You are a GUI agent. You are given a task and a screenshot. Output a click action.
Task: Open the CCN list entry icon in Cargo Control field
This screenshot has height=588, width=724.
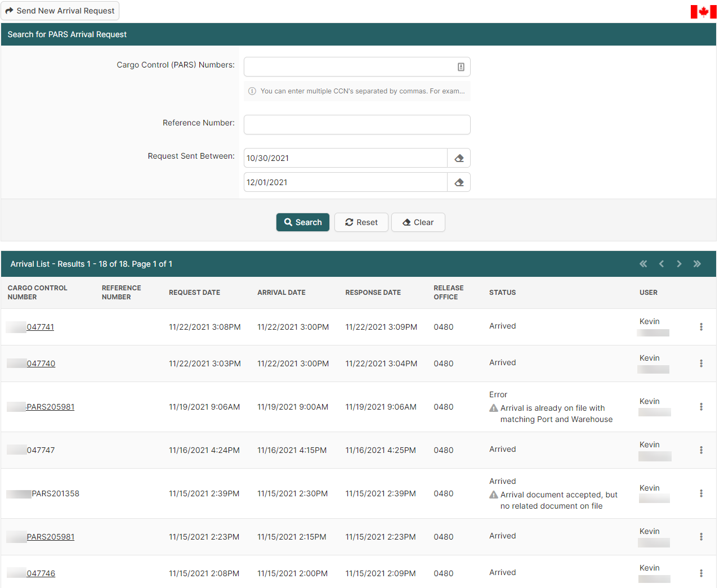(x=461, y=67)
